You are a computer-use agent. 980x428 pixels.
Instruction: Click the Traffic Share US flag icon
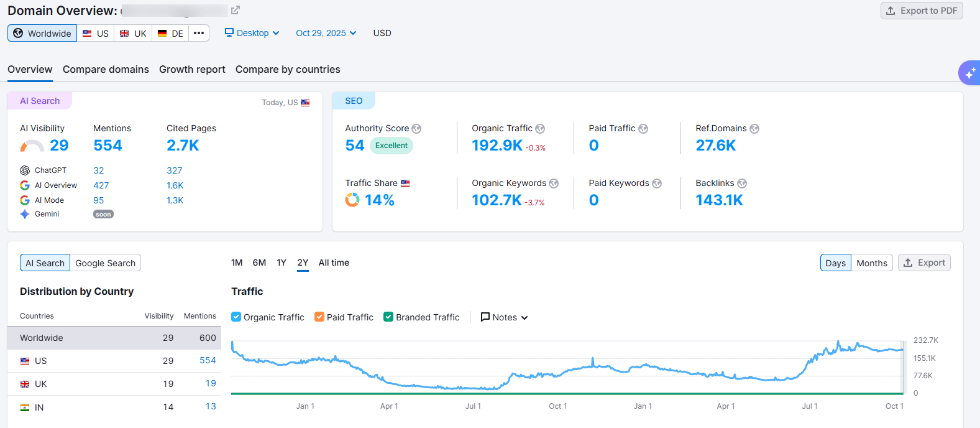click(x=405, y=183)
